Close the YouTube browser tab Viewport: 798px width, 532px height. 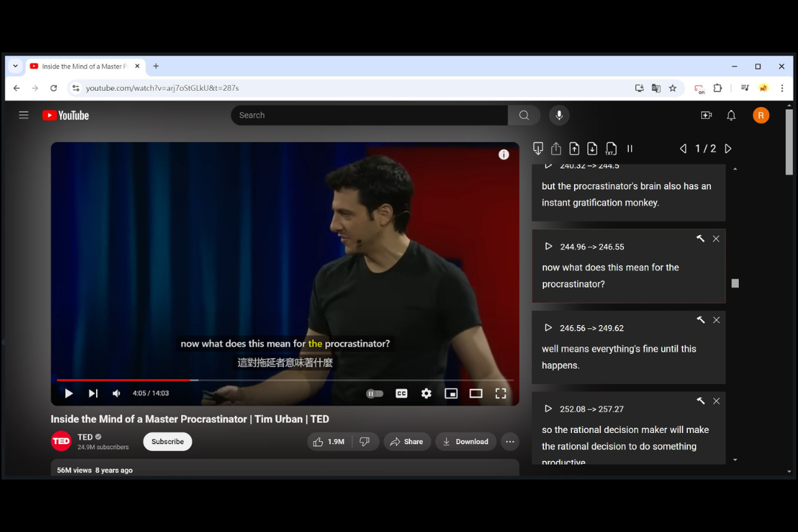(x=137, y=66)
